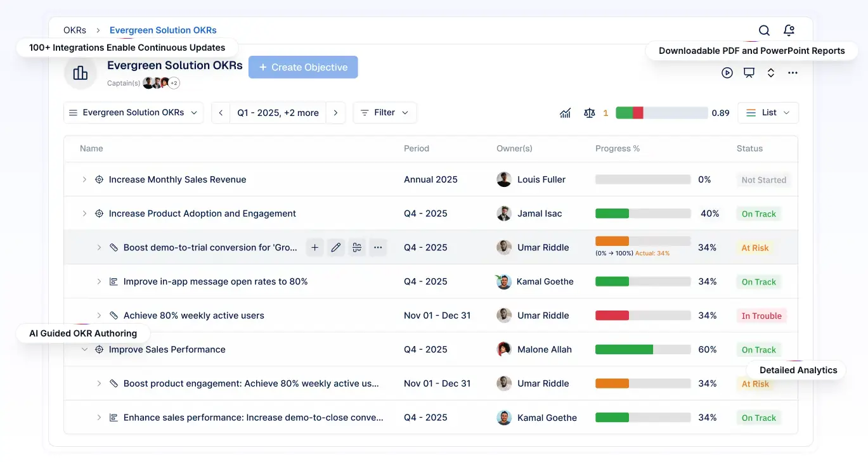Click the search magnifier icon

764,30
